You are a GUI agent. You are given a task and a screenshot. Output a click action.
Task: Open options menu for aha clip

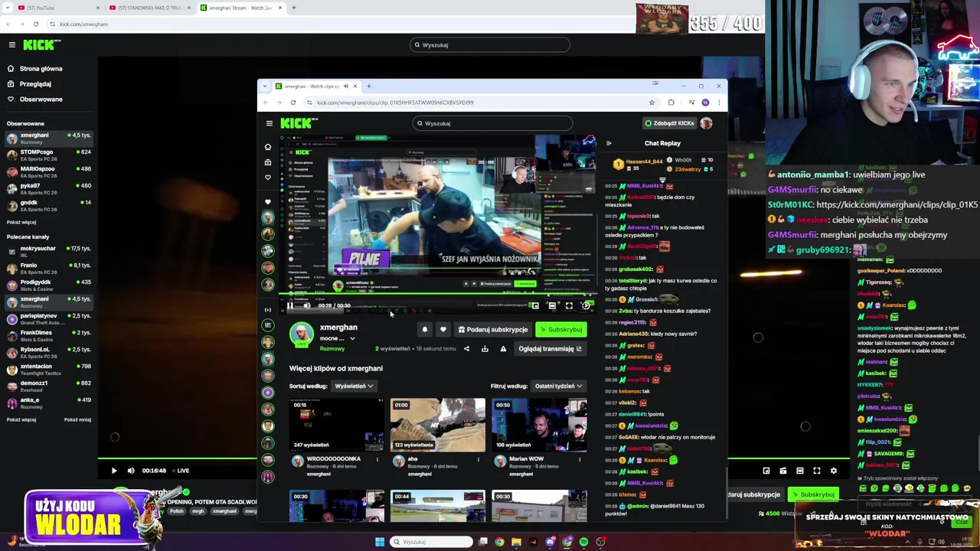tap(479, 460)
